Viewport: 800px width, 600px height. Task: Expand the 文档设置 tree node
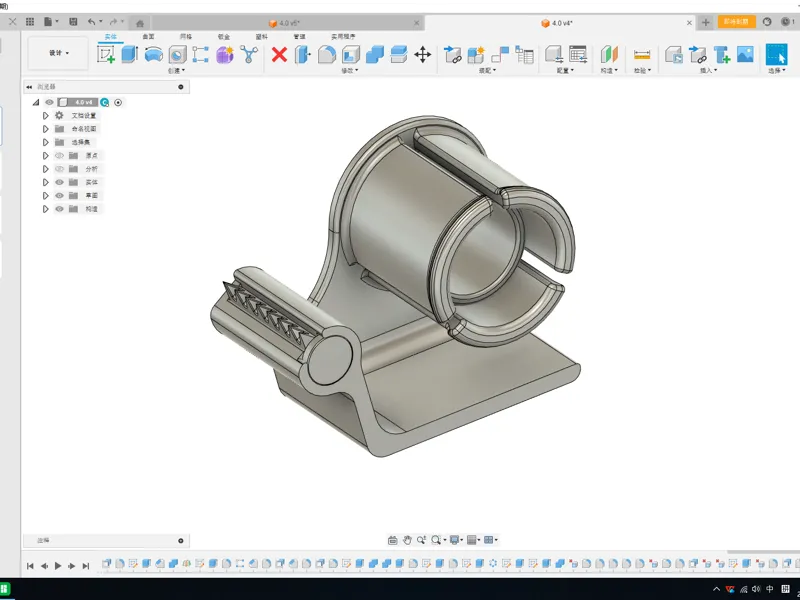click(x=45, y=116)
